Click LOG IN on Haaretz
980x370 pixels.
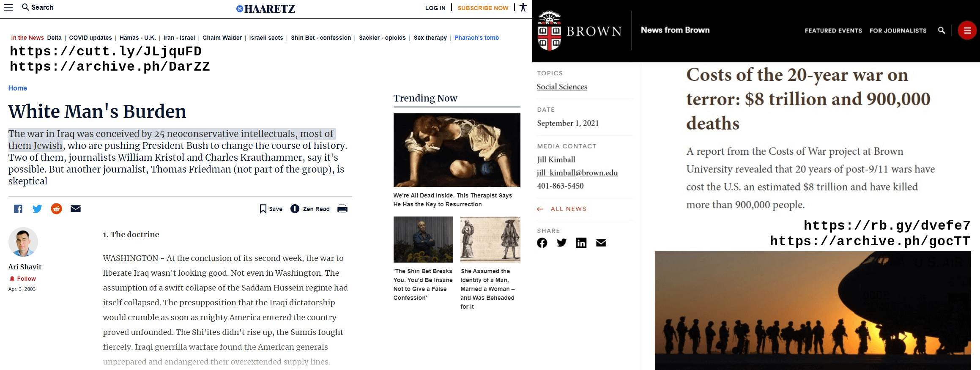[x=435, y=8]
